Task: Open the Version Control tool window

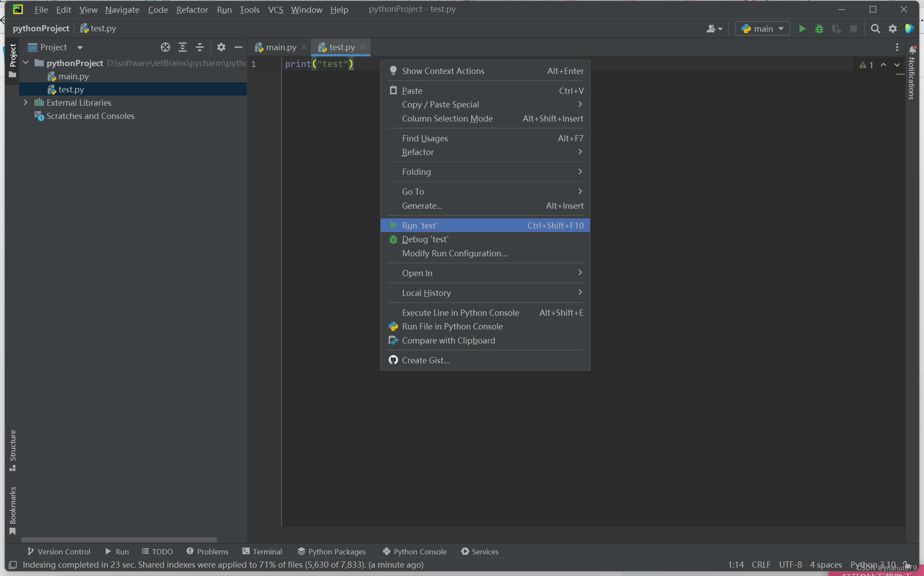Action: (59, 551)
